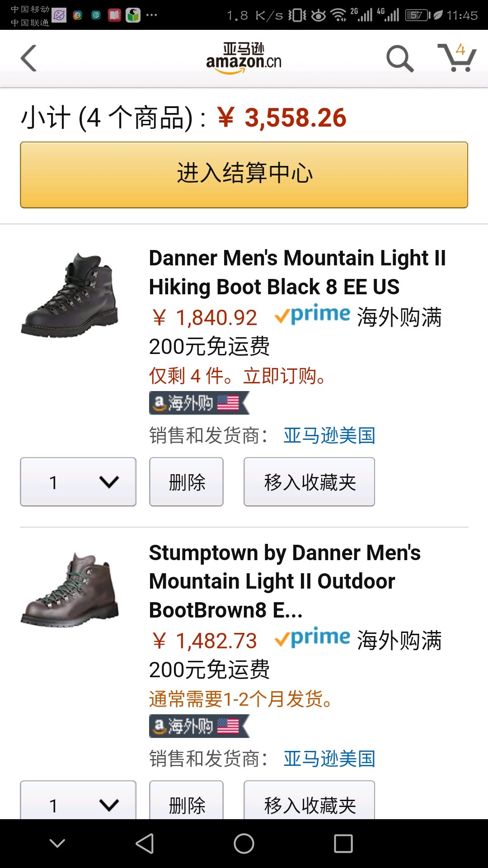Move black Danner boot to 收藏夹

tap(310, 482)
